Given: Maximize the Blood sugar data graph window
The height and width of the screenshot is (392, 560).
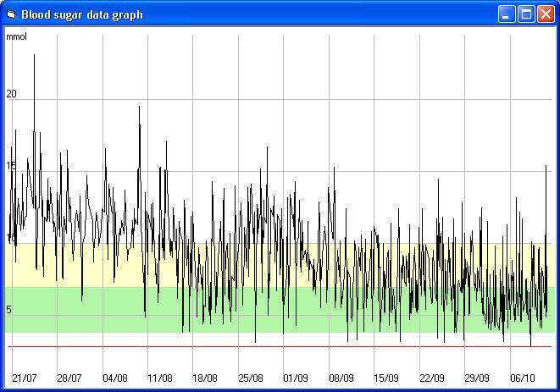Looking at the screenshot, I should tap(526, 14).
